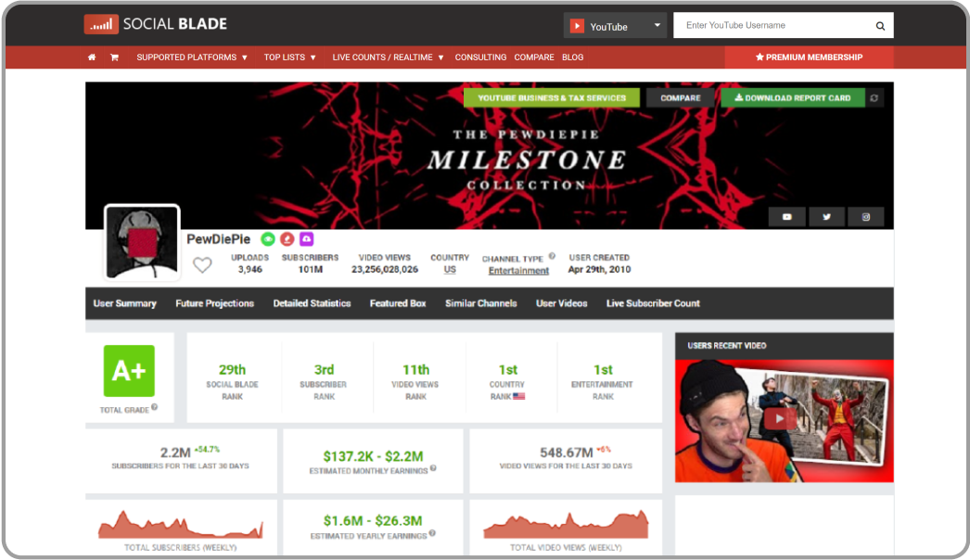Viewport: 970px width, 560px height.
Task: Click the 11th Video Views Rank value
Action: point(415,370)
